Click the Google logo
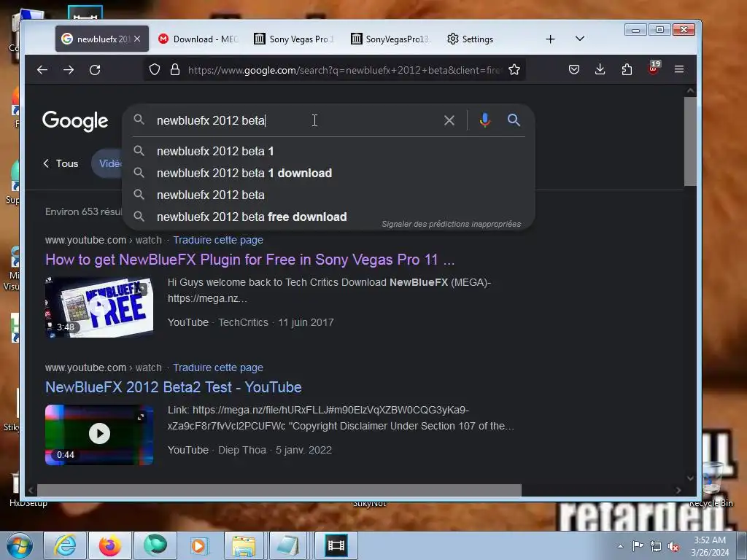747x560 pixels. pos(75,121)
